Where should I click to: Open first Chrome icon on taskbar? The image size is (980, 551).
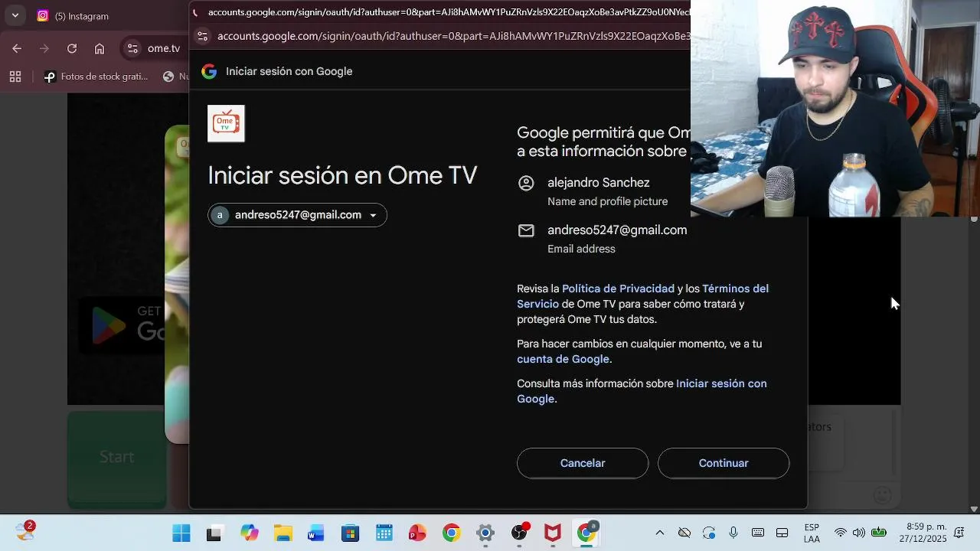(x=452, y=533)
